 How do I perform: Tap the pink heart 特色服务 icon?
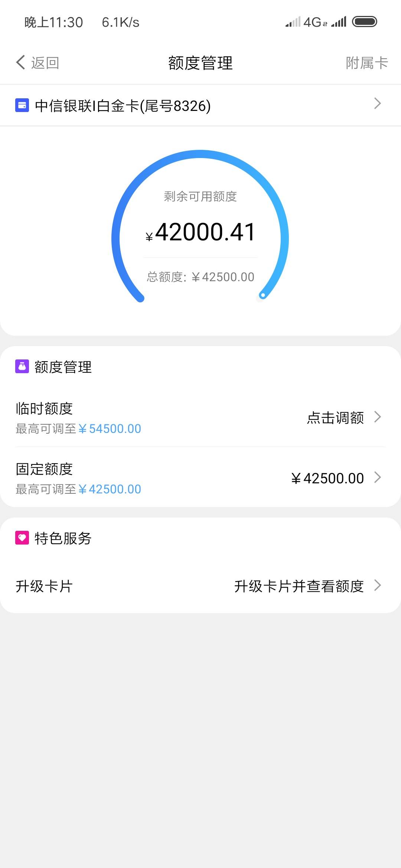point(22,537)
